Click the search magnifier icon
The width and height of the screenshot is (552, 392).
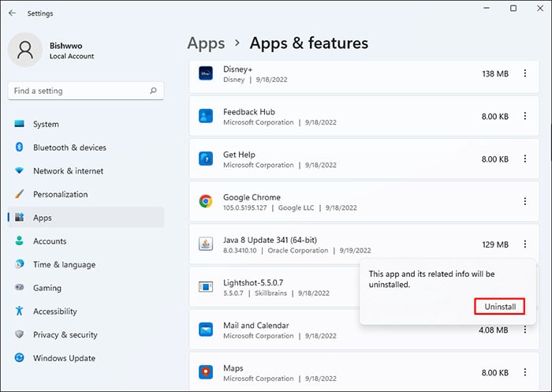coord(153,91)
